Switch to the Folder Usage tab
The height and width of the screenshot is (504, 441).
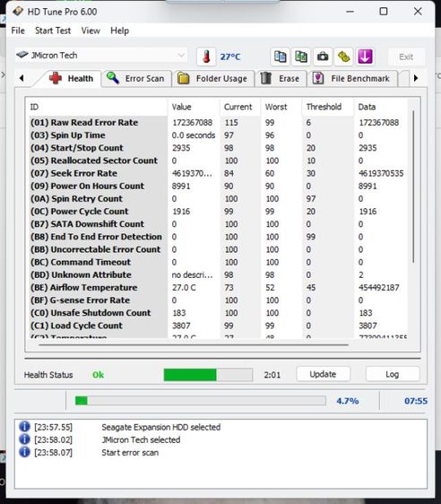pyautogui.click(x=213, y=78)
